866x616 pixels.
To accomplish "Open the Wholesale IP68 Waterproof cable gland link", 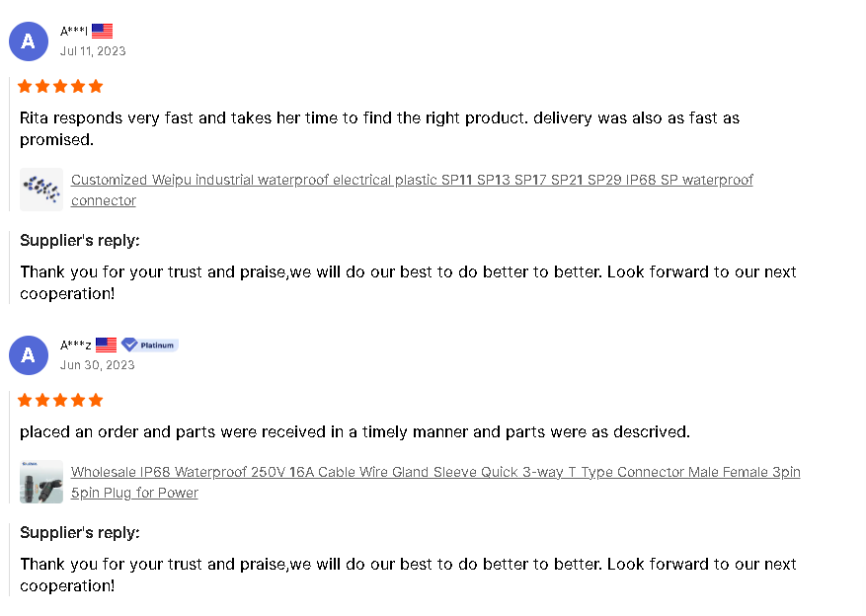I will 434,473.
